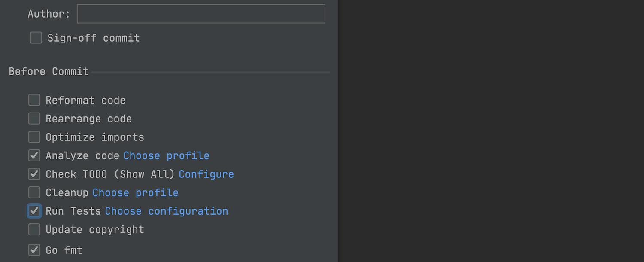This screenshot has width=644, height=262.
Task: Click the Sign-off commit label text
Action: 93,38
